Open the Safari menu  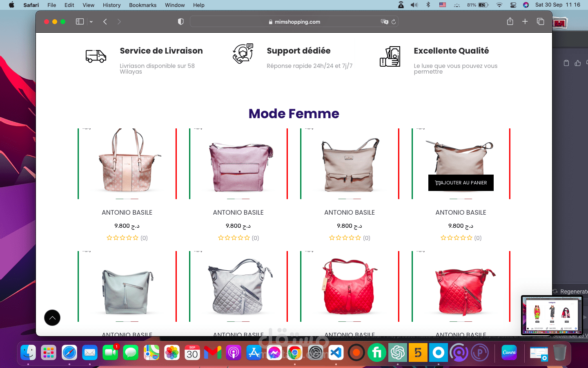click(x=31, y=5)
